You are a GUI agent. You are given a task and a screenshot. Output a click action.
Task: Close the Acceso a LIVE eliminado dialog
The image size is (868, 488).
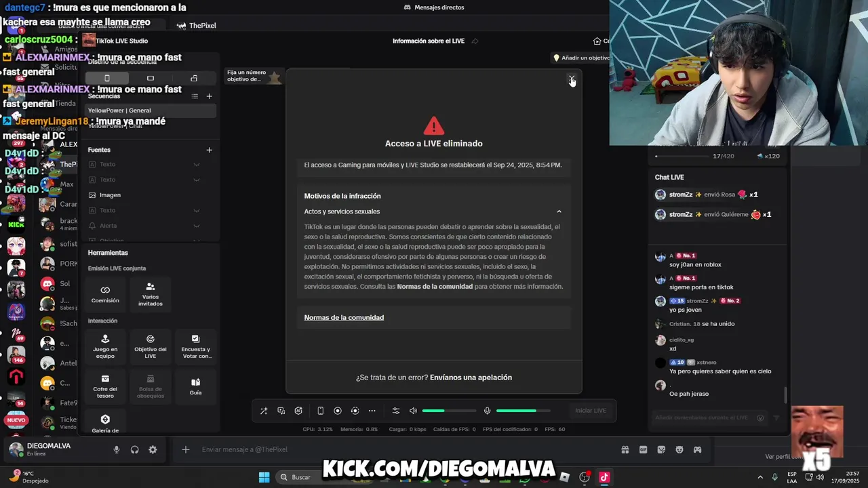coord(572,79)
